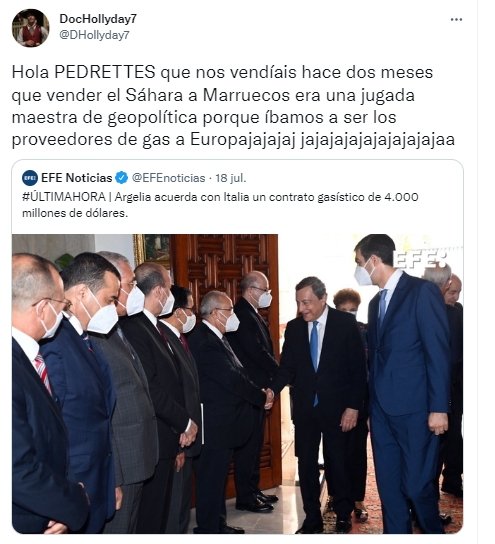Open the DocHollyday7 display name link
Screen dimensions: 495x544
point(98,19)
